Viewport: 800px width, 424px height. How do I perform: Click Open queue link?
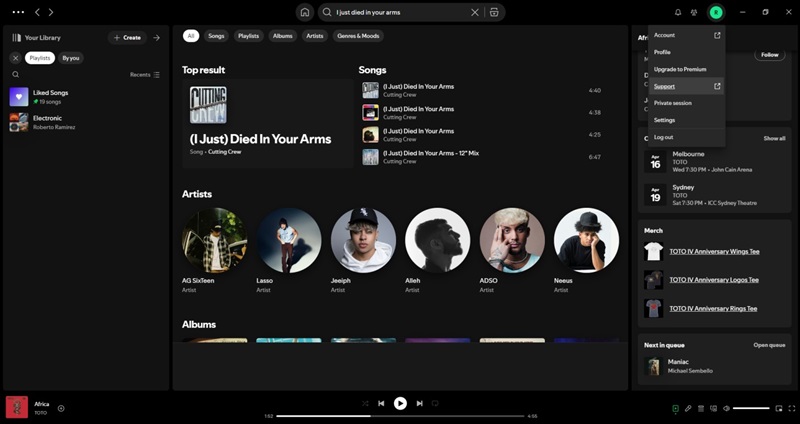pos(769,345)
